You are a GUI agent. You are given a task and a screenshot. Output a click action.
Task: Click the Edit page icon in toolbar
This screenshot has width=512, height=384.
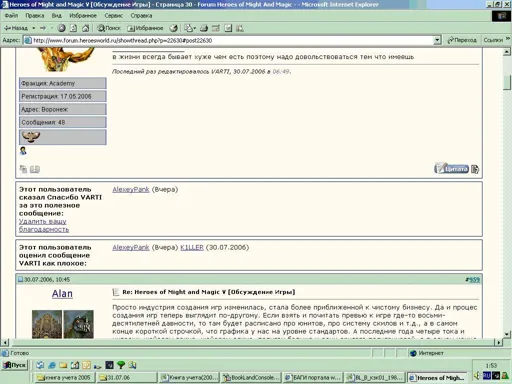click(x=216, y=28)
